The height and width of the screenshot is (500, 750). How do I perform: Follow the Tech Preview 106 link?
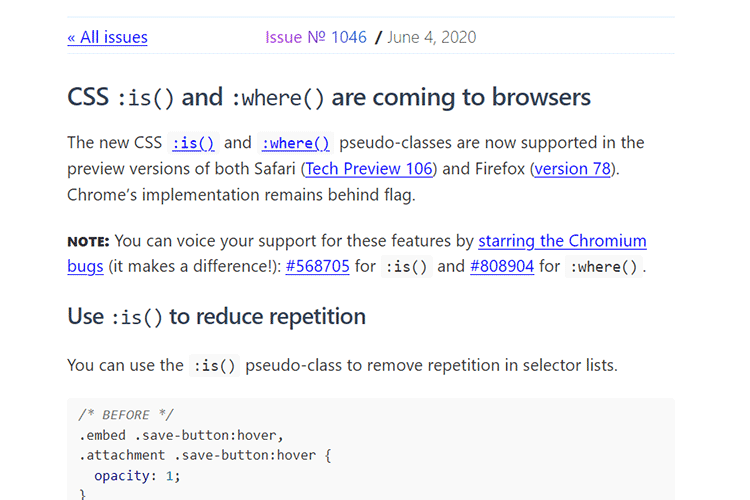369,168
